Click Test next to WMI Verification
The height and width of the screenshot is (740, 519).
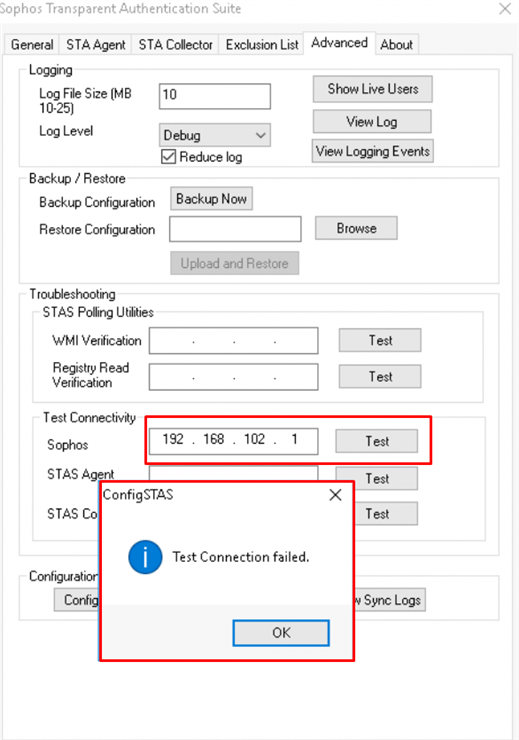[380, 340]
